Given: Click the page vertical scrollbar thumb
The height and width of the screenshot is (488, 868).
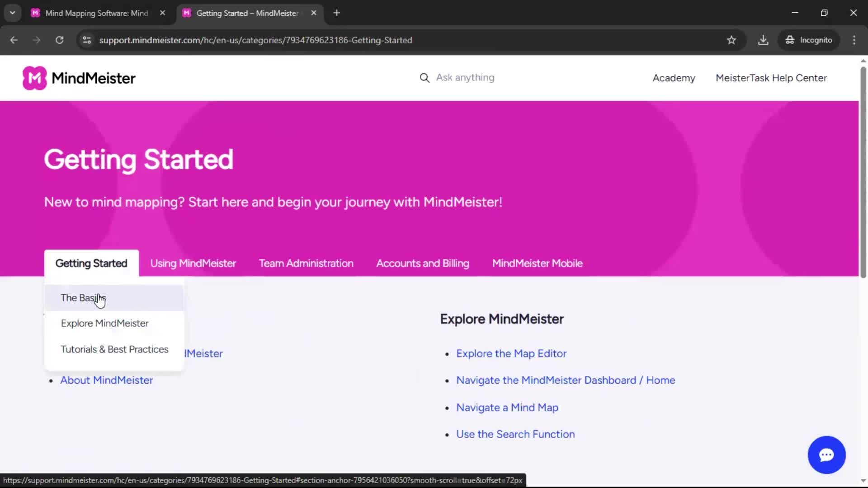Looking at the screenshot, I should [863, 172].
